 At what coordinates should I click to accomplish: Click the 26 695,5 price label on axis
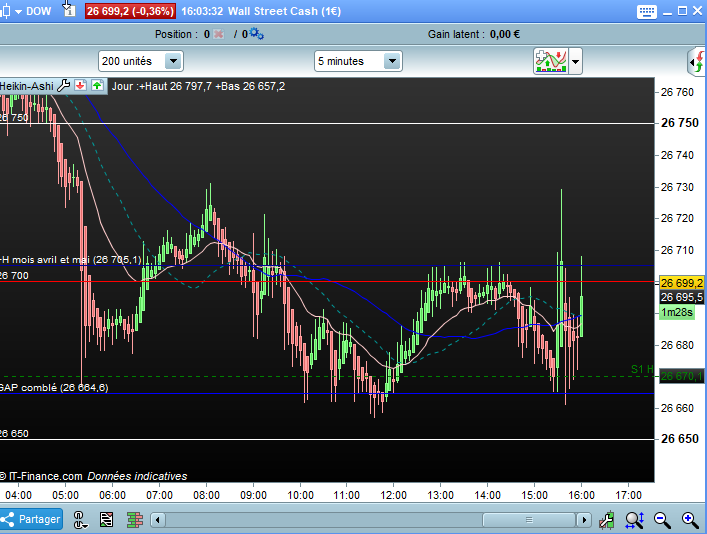682,297
